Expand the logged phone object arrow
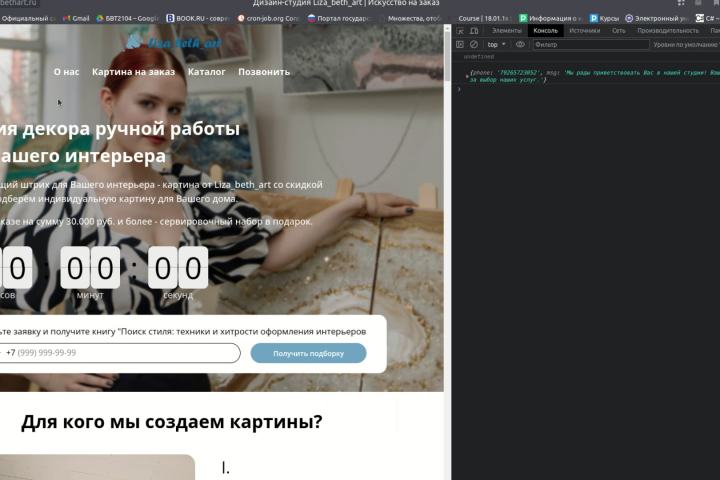Screen dimensions: 720x480 (x=467, y=76)
